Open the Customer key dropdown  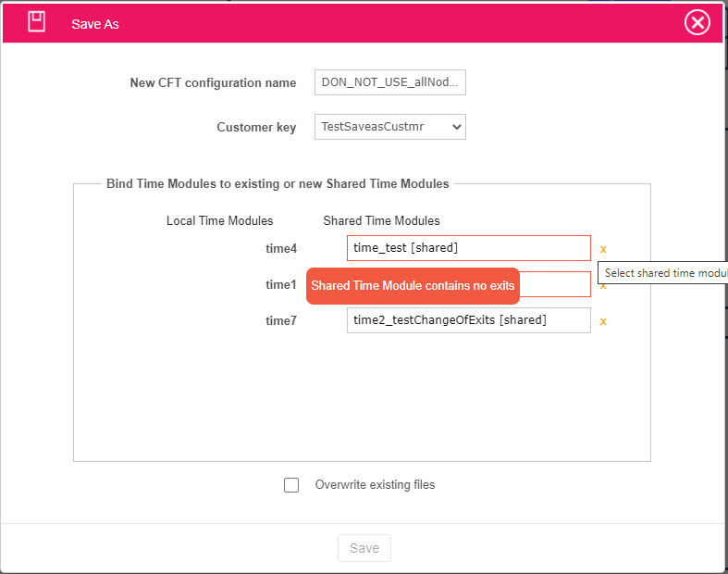click(389, 127)
